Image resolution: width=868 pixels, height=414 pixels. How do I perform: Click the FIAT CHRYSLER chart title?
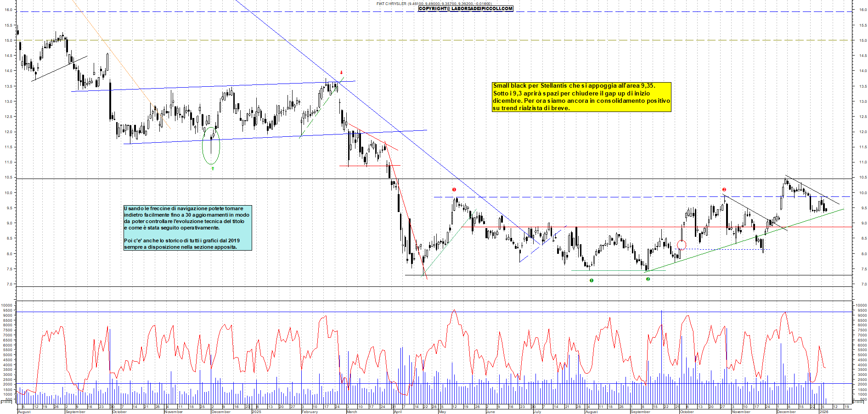pos(391,4)
